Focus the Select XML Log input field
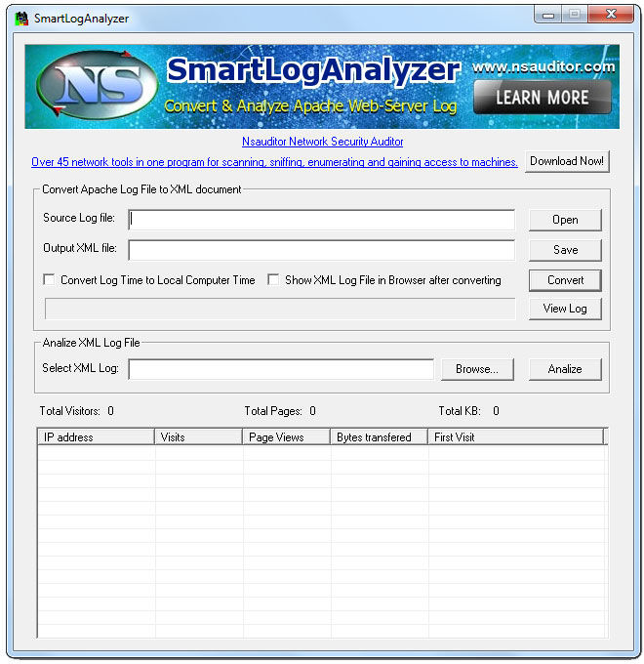This screenshot has height=664, width=644. point(281,369)
